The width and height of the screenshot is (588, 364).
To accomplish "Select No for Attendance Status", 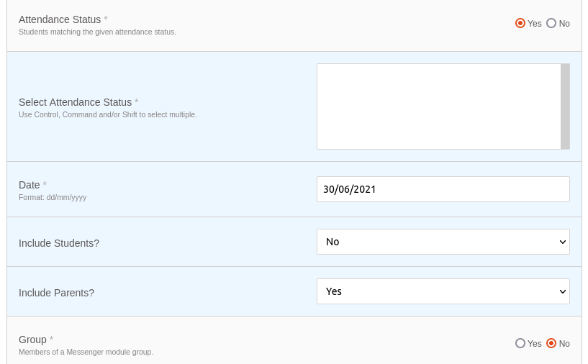I will tap(551, 23).
